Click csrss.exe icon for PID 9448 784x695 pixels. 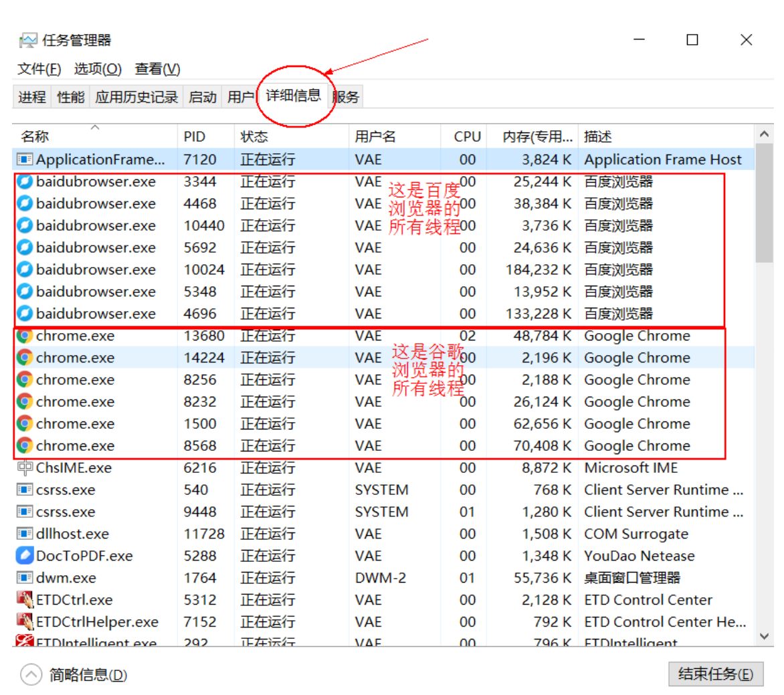click(x=25, y=512)
